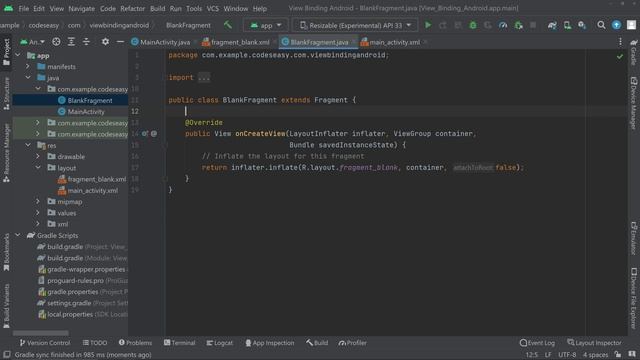Hide the project panel with minus icon
Screen dimensions: 640x360
tap(120, 42)
